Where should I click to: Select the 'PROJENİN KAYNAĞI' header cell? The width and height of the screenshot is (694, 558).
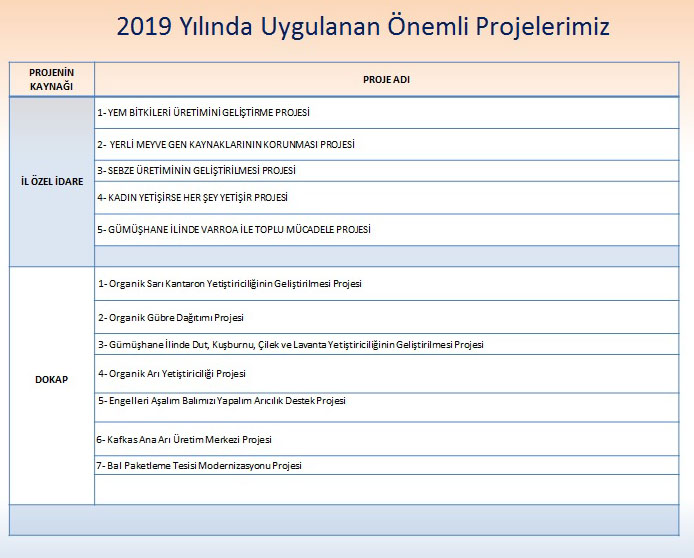tap(52, 80)
